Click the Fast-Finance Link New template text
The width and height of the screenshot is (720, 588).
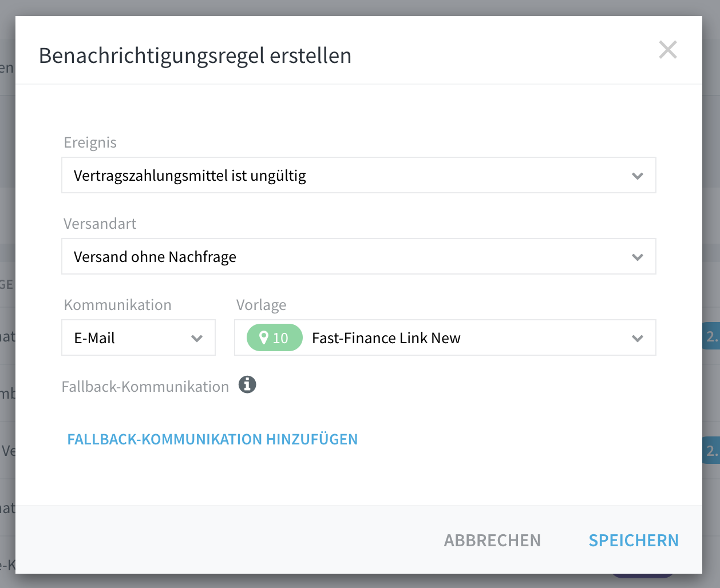[386, 338]
